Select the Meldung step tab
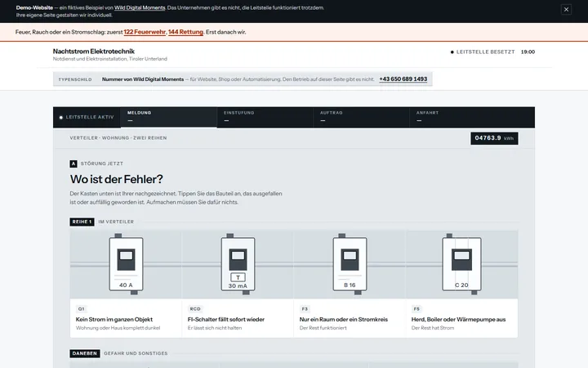Image resolution: width=588 pixels, height=368 pixels. tap(168, 117)
